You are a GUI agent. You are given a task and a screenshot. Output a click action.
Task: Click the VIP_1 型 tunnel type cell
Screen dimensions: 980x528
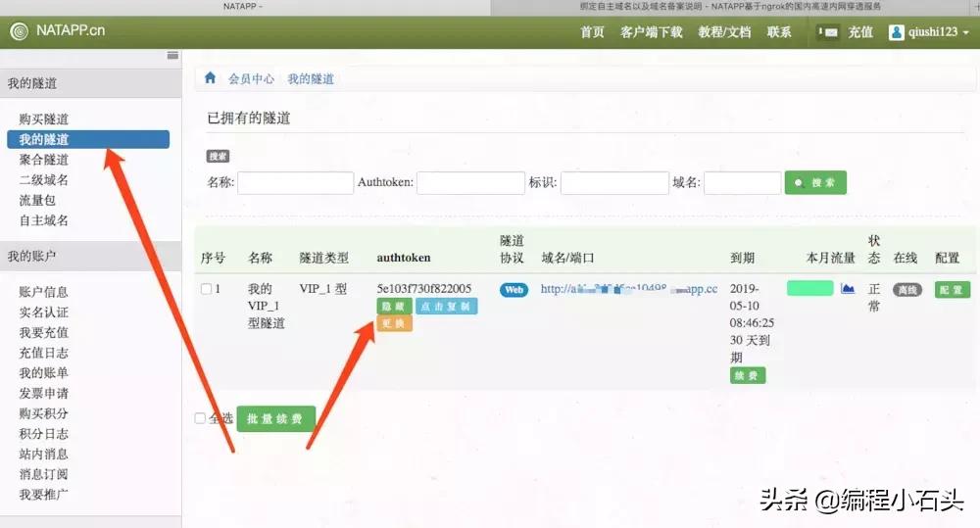tap(323, 289)
